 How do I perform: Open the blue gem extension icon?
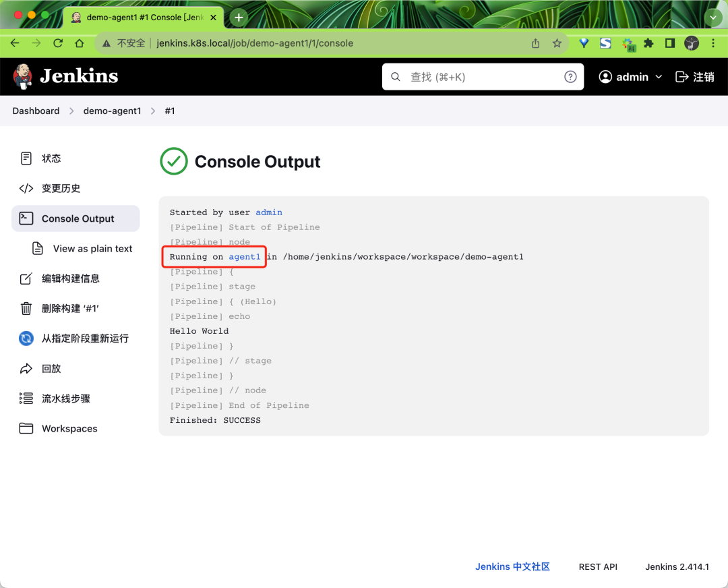pos(584,43)
